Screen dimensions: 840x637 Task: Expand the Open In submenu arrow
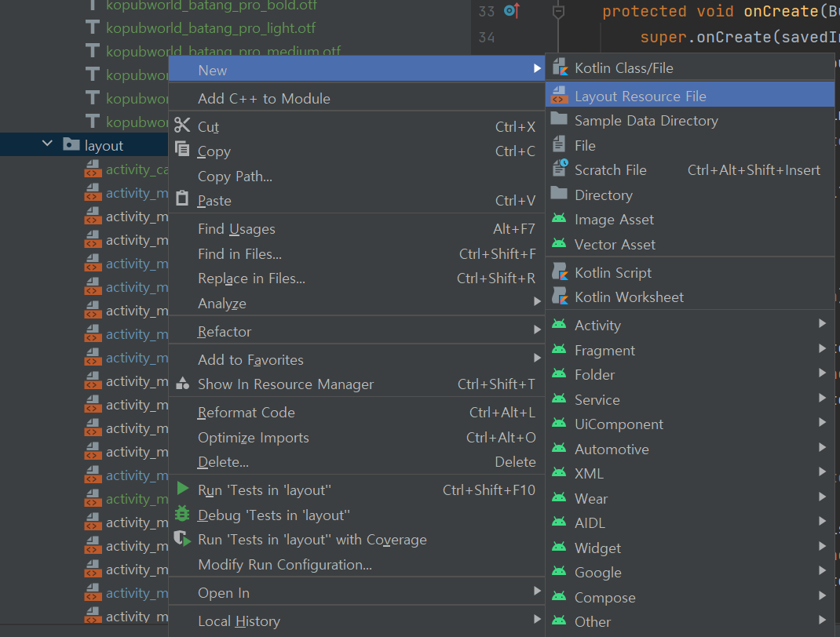(537, 591)
